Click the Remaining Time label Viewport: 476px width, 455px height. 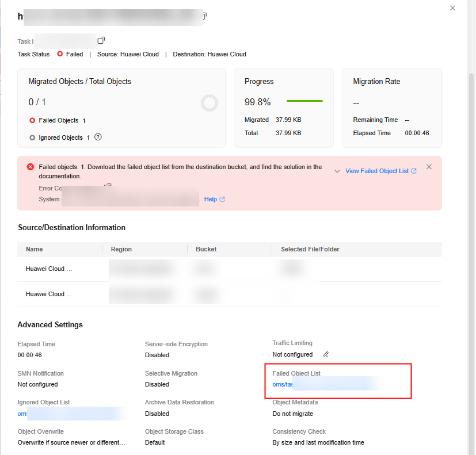tap(375, 120)
